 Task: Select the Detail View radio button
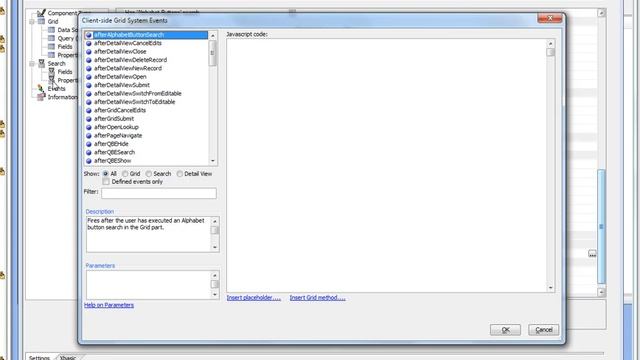(180, 174)
